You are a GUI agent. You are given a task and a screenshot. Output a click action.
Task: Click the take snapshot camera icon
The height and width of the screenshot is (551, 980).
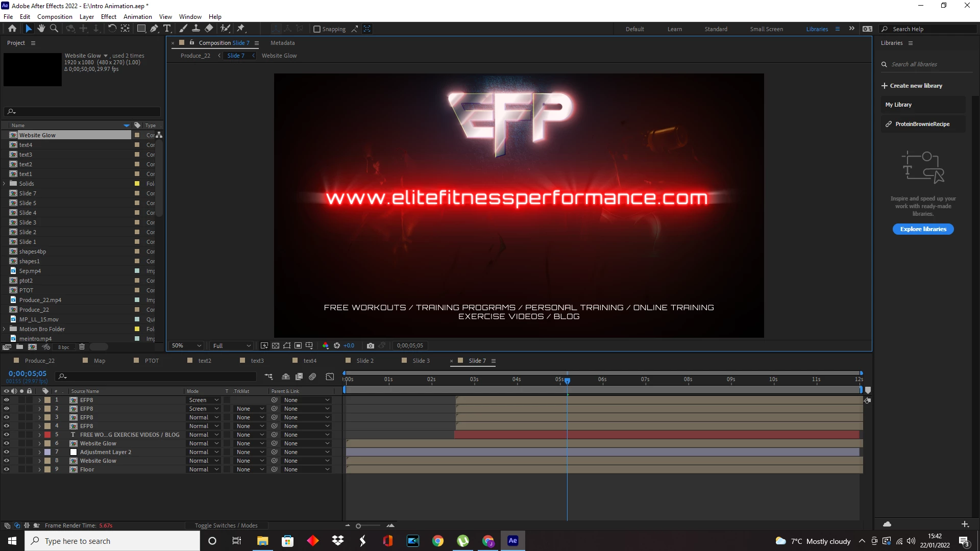coord(371,346)
